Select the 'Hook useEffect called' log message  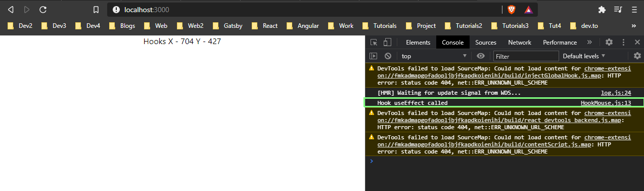click(412, 103)
